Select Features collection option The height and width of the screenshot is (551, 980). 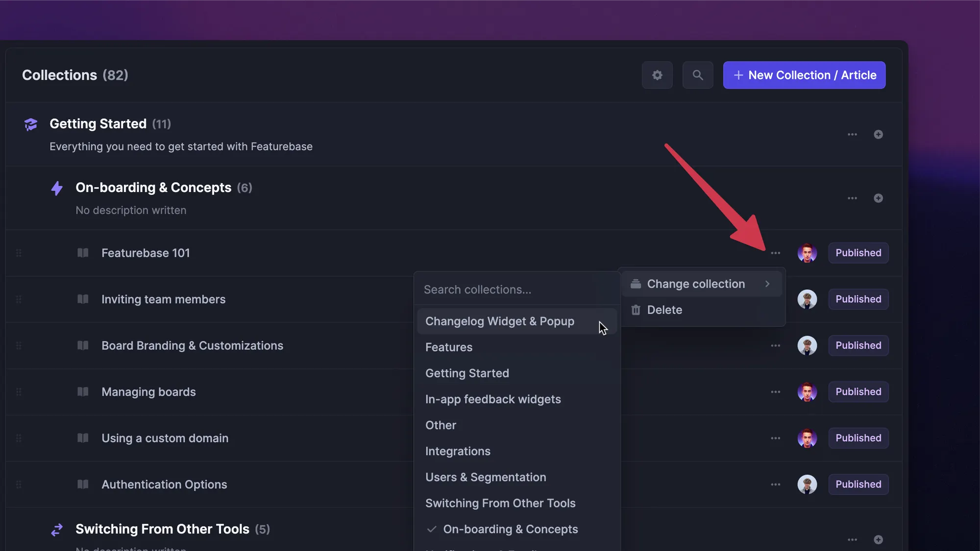pyautogui.click(x=516, y=347)
